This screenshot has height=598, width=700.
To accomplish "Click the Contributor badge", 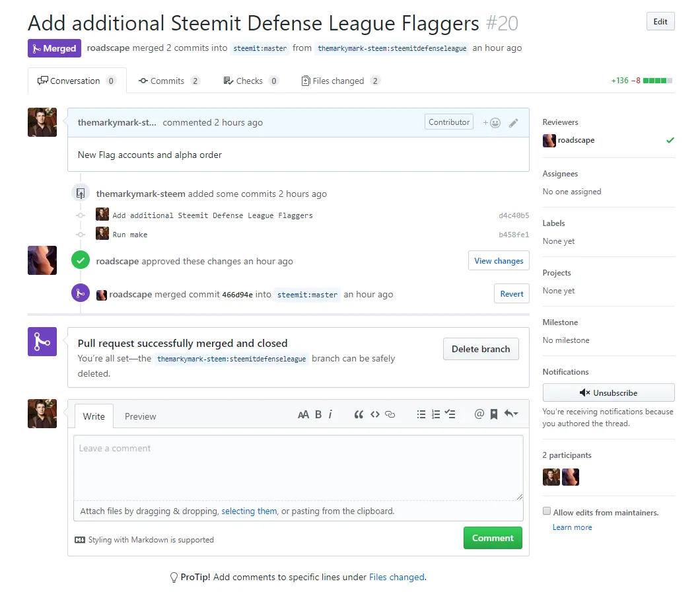I will 449,122.
